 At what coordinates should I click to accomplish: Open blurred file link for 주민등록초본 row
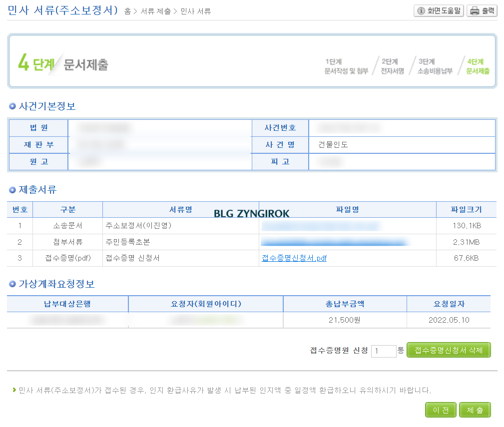point(334,242)
